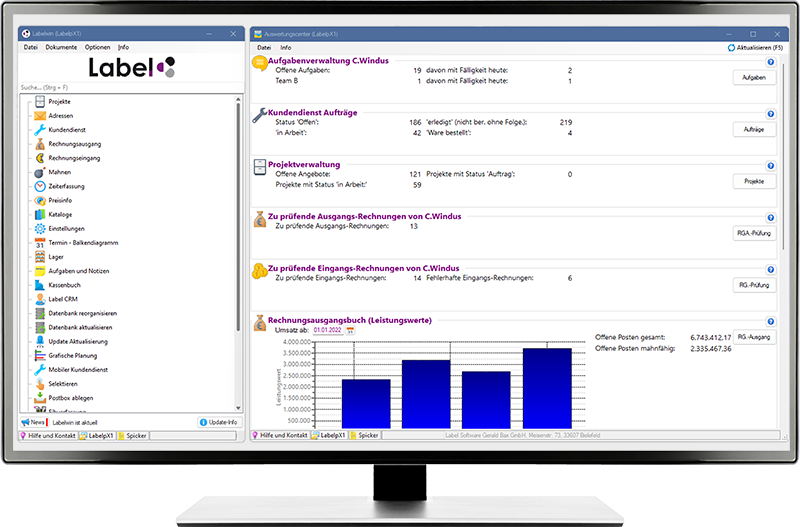Screen dimensions: 800x527
Task: Open the Mahnen bomb icon
Action: coord(40,172)
